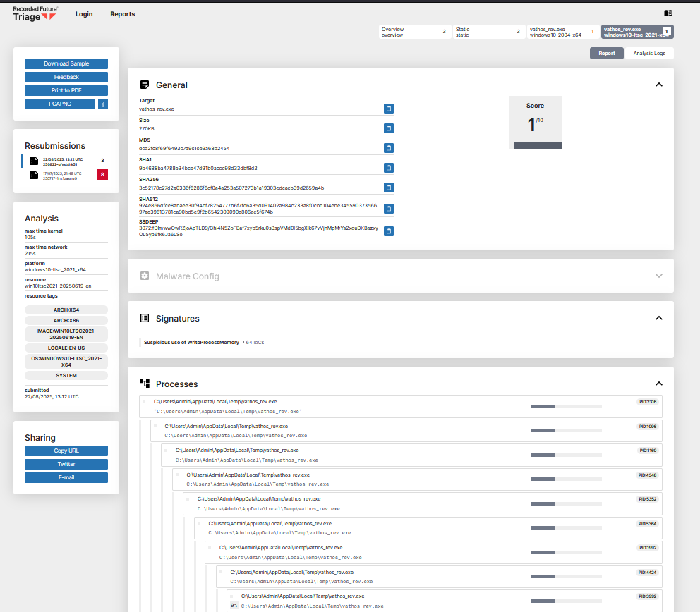Click the ARCH:X64 resource tag
This screenshot has width=700, height=612.
(66, 310)
